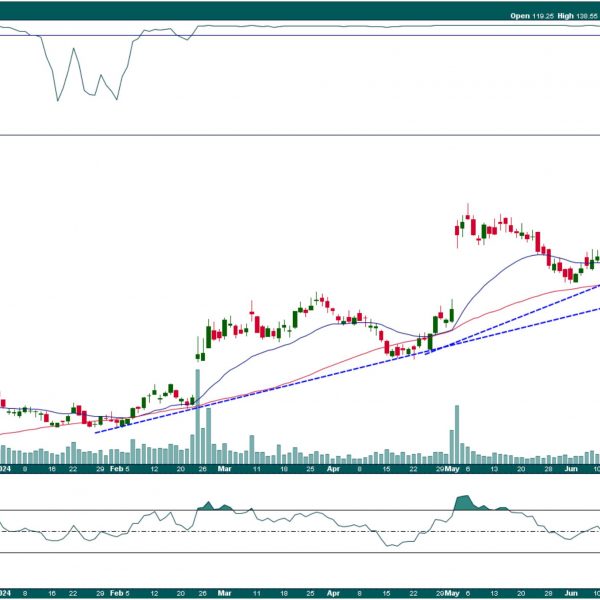Screen dimensions: 600x600
Task: Select the Feb label on price chart date axis
Action: click(x=116, y=469)
